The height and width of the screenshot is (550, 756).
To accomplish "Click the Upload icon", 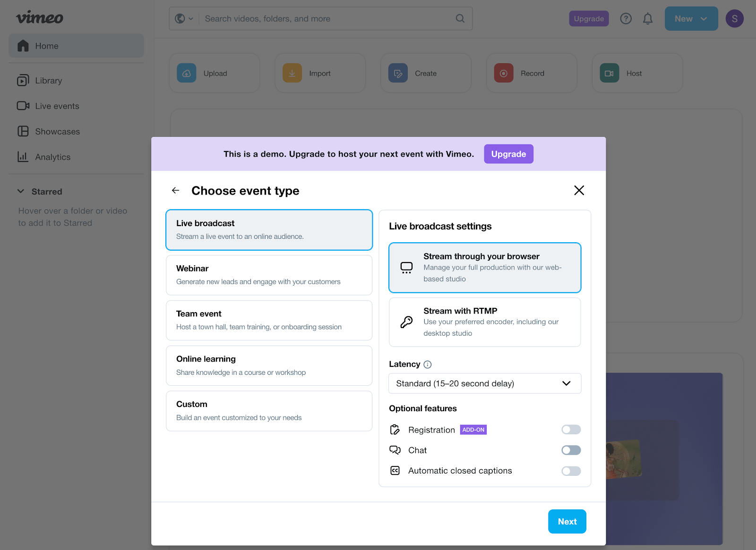I will click(186, 73).
